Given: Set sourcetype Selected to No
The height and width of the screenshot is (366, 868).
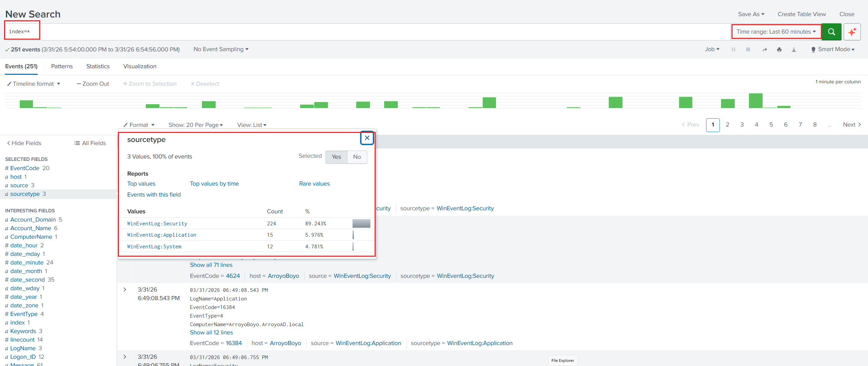Looking at the screenshot, I should [x=357, y=157].
